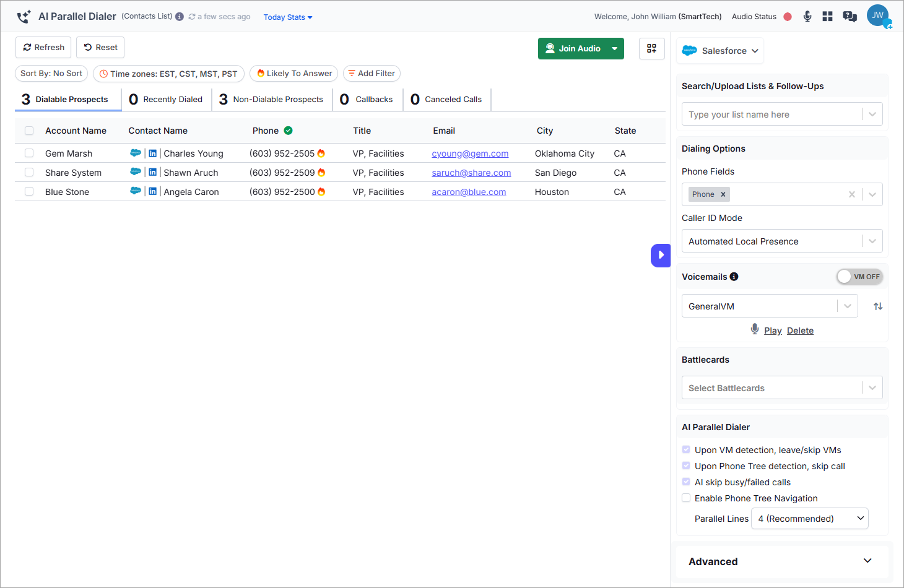Viewport: 904px width, 588px height.
Task: Click the AI Parallel Dialer phone logo icon
Action: 24,17
